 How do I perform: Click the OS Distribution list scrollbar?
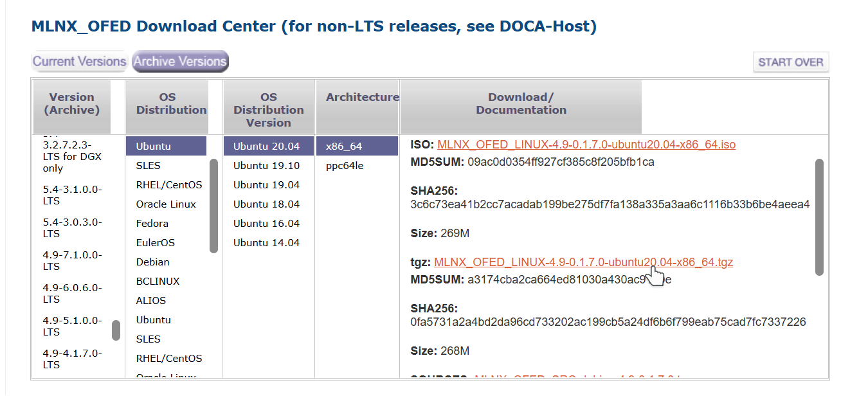[x=213, y=206]
